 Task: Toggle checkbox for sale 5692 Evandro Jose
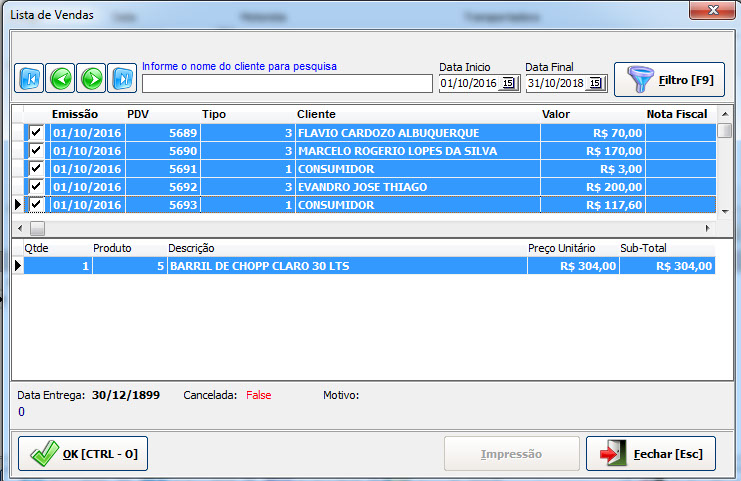(x=36, y=187)
